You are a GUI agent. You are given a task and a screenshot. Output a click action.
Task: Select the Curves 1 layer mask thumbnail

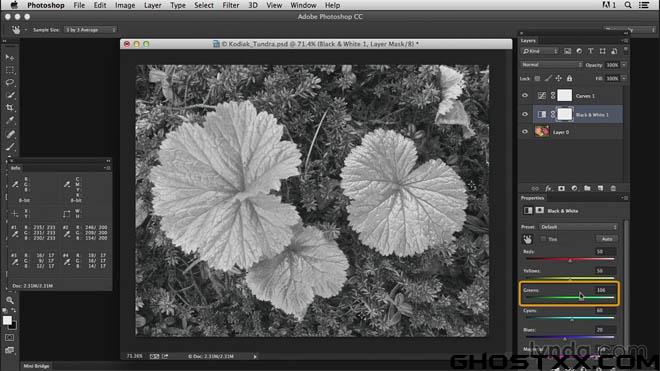tap(564, 96)
